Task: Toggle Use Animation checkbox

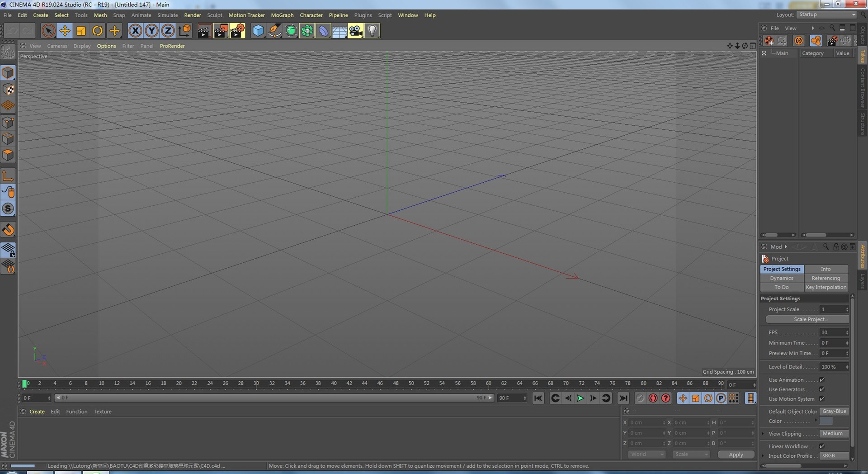Action: 822,380
